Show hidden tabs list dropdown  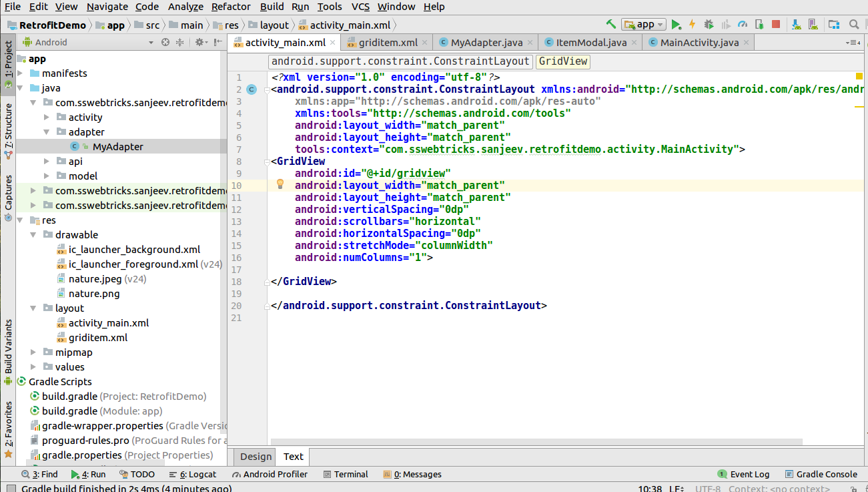[x=853, y=42]
